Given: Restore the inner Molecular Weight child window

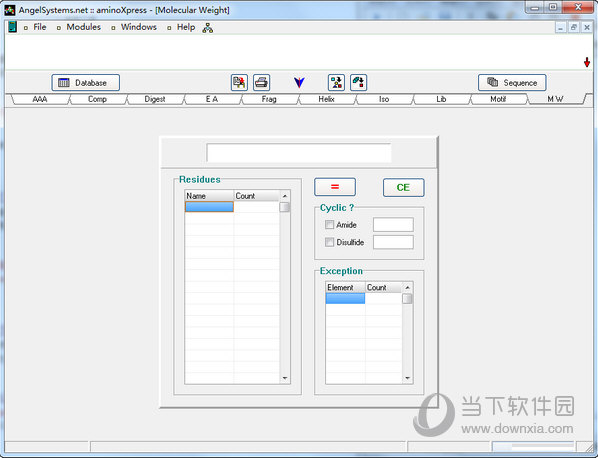Looking at the screenshot, I should point(574,27).
